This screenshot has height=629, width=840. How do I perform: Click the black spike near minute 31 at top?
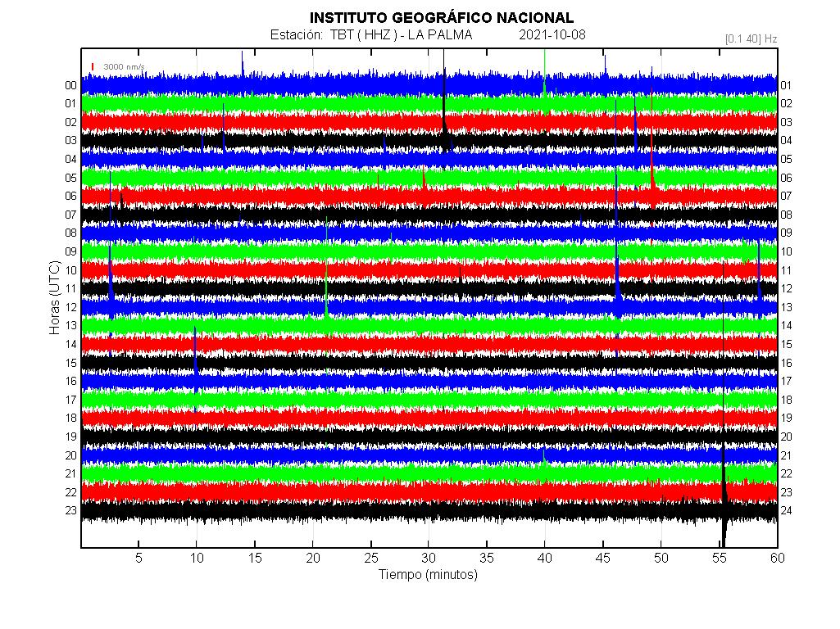(x=444, y=106)
